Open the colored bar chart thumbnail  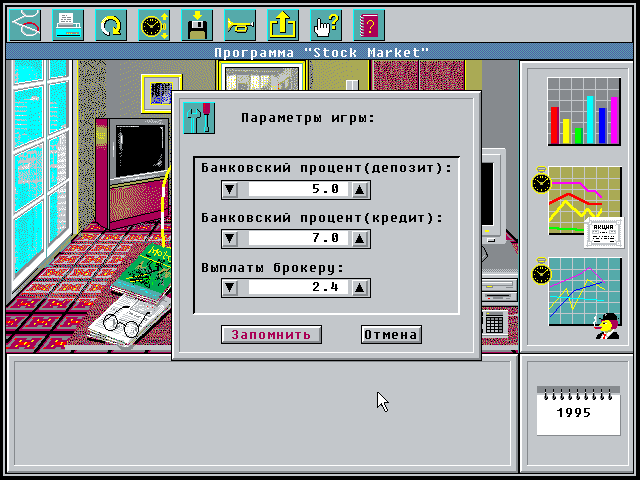[x=584, y=111]
